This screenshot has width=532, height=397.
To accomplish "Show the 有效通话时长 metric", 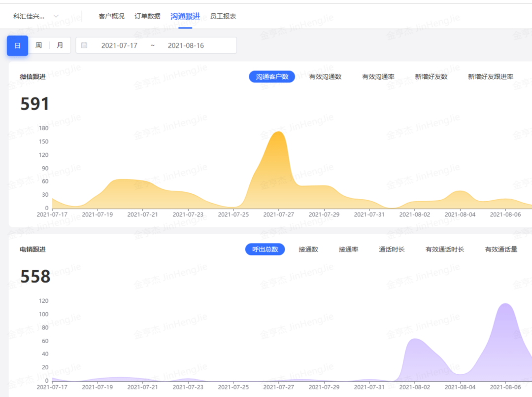I will coord(444,249).
